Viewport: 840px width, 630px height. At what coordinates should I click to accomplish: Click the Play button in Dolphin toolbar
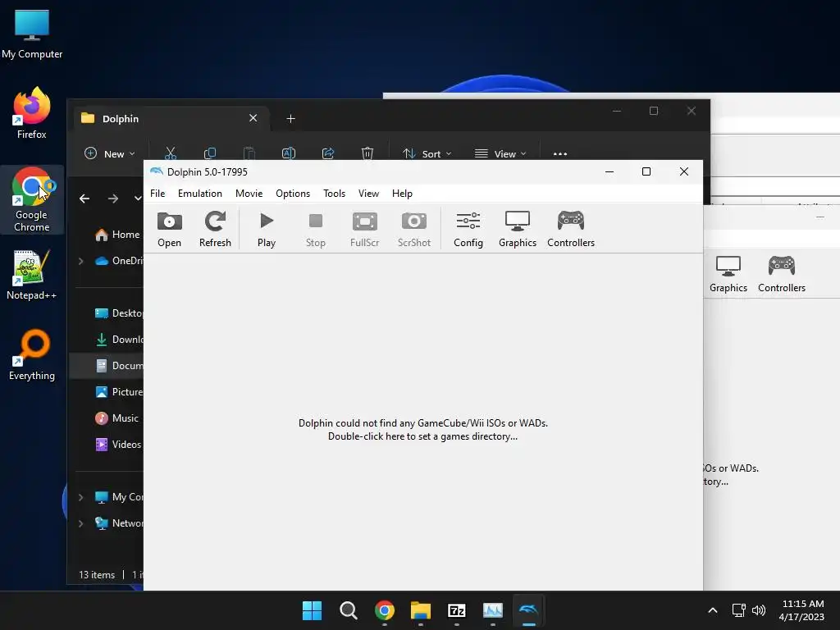click(267, 230)
